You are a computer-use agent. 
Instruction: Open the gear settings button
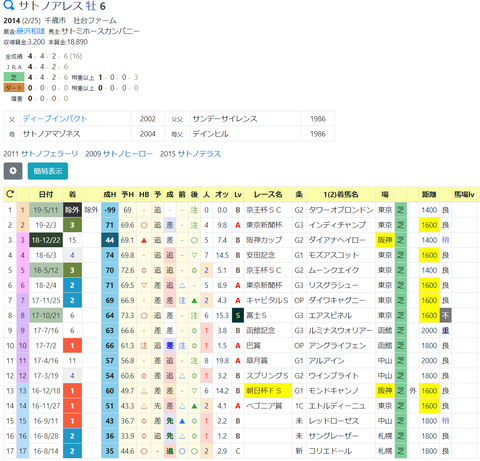coord(13,171)
